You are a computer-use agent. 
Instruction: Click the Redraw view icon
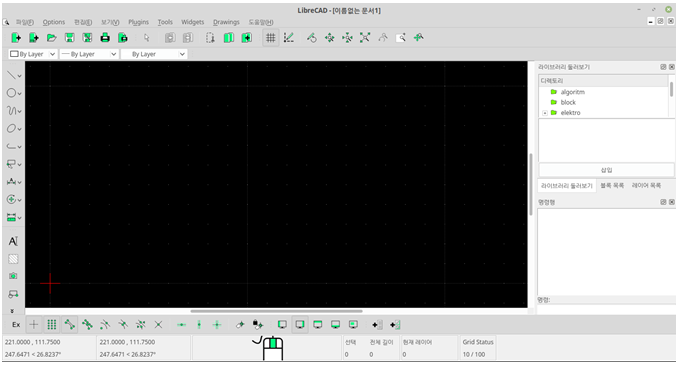click(x=312, y=38)
